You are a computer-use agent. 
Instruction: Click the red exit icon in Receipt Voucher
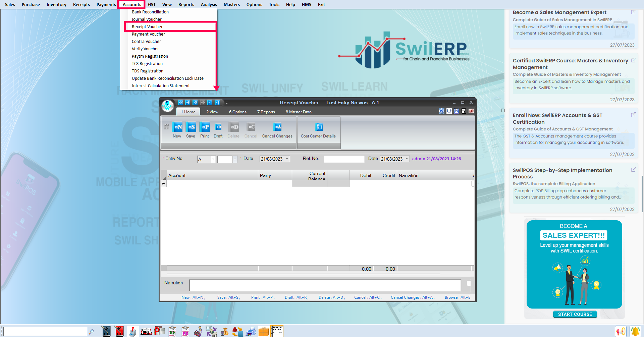[x=471, y=111]
